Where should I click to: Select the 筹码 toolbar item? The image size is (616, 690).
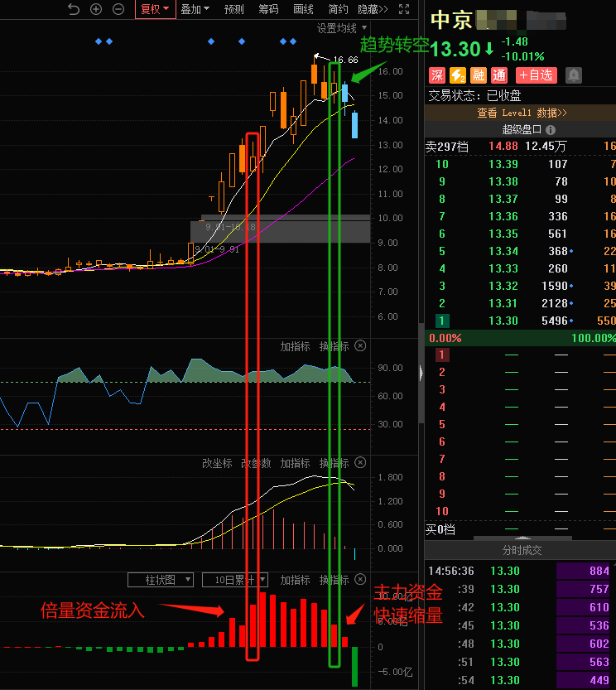point(268,9)
